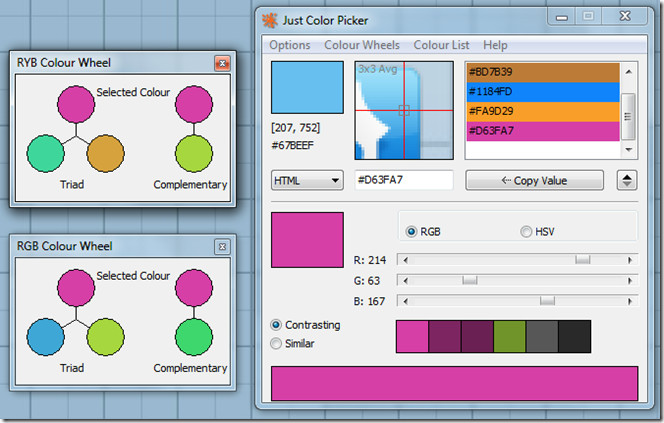Click the HTML colour code input field
The height and width of the screenshot is (423, 664).
coord(404,180)
